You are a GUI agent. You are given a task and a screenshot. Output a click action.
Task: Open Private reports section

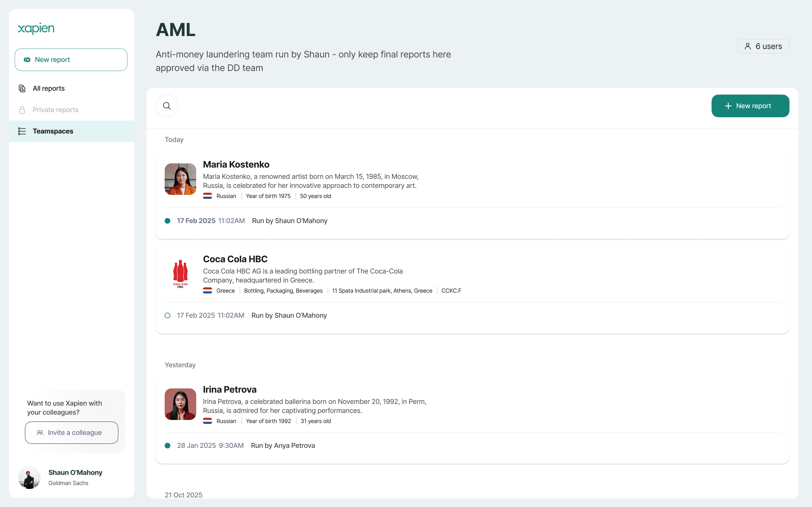pos(55,110)
